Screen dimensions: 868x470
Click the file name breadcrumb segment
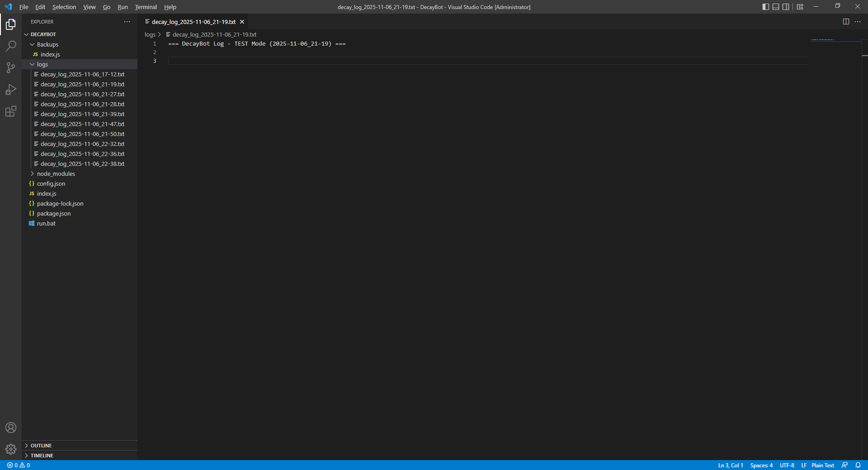(x=211, y=34)
